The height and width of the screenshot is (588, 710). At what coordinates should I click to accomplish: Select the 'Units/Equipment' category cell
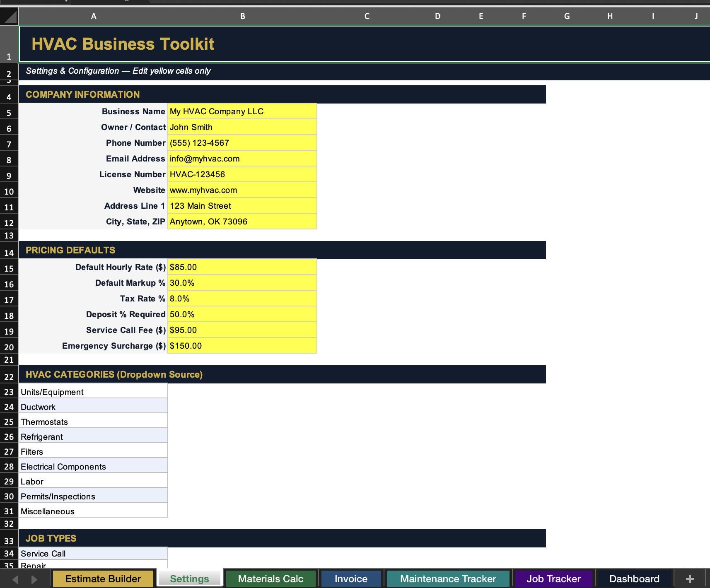[93, 391]
